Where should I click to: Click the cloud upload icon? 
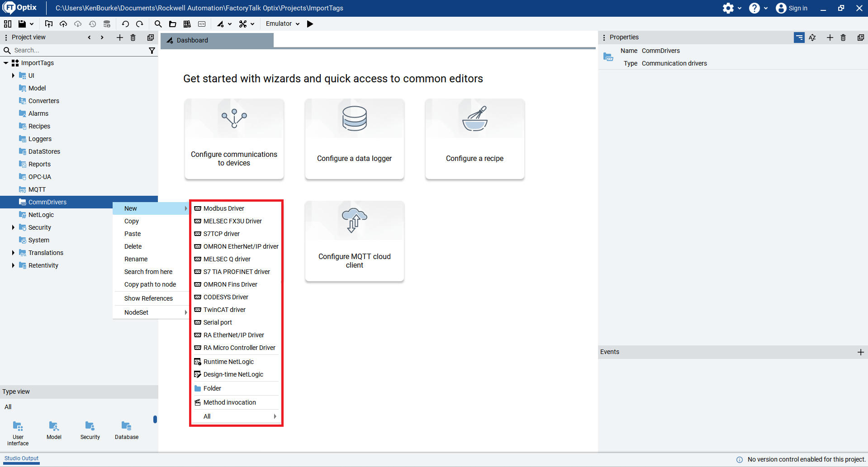[63, 24]
